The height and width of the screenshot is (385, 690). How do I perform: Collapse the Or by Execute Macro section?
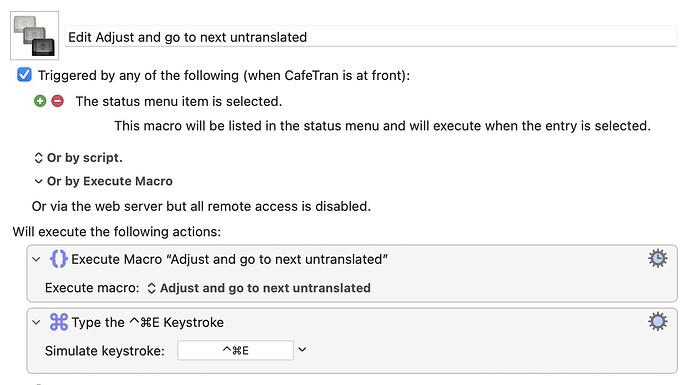38,181
